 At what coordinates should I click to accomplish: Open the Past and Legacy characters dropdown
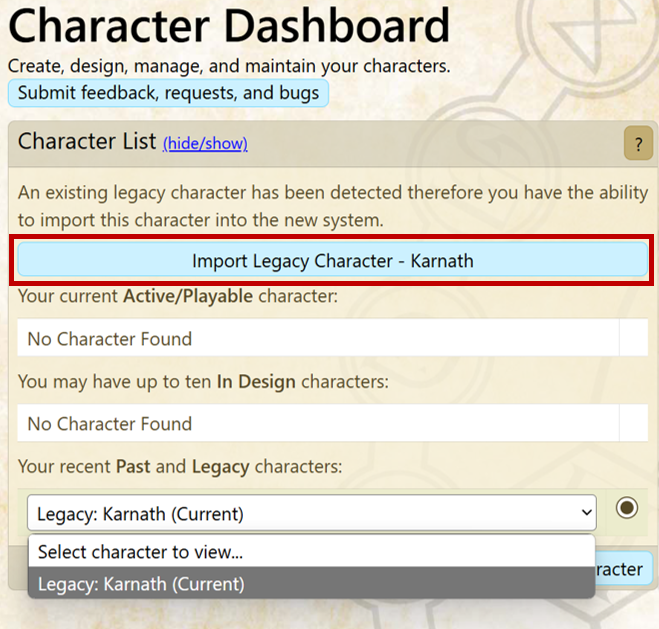[311, 514]
